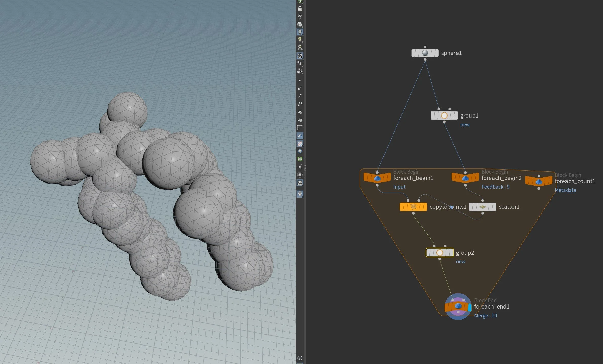This screenshot has height=364, width=603.
Task: Click the three-pronged axes icon
Action: 300,167
